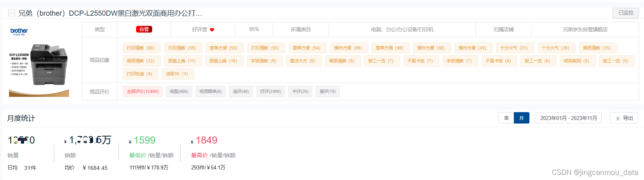The height and width of the screenshot is (180, 644).
Task: Show 差评(70) negative reviews
Action: pos(328,91)
